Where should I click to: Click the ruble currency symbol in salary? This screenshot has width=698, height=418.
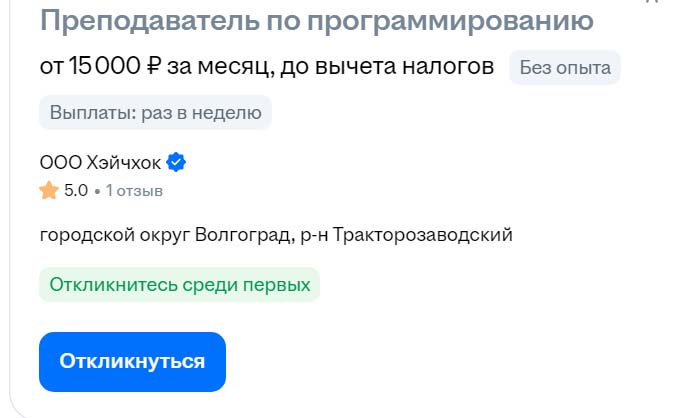coord(154,67)
